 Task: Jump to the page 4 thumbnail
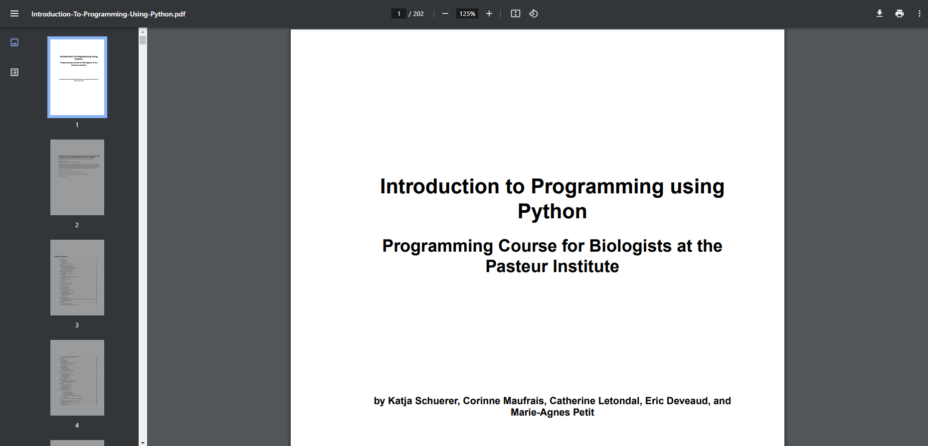pos(77,377)
